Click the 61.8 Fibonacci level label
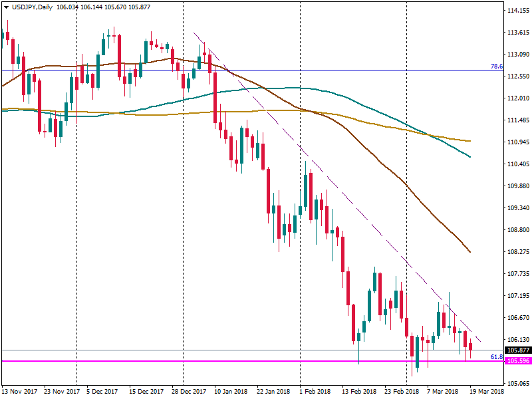The height and width of the screenshot is (399, 532). (x=496, y=357)
